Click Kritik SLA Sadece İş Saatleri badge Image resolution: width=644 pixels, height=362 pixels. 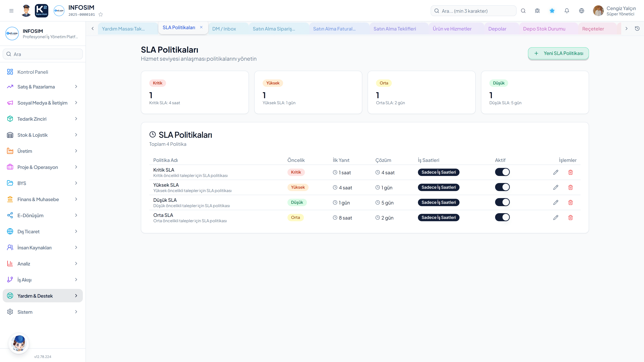pyautogui.click(x=439, y=172)
